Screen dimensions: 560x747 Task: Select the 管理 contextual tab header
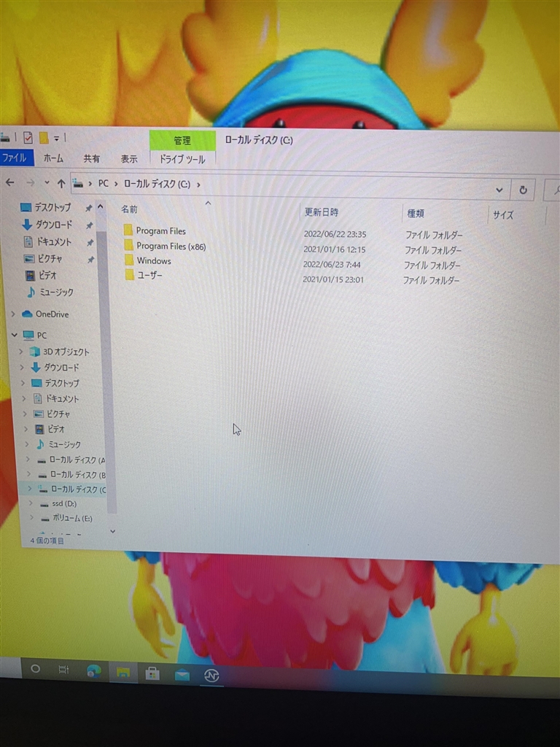point(182,140)
